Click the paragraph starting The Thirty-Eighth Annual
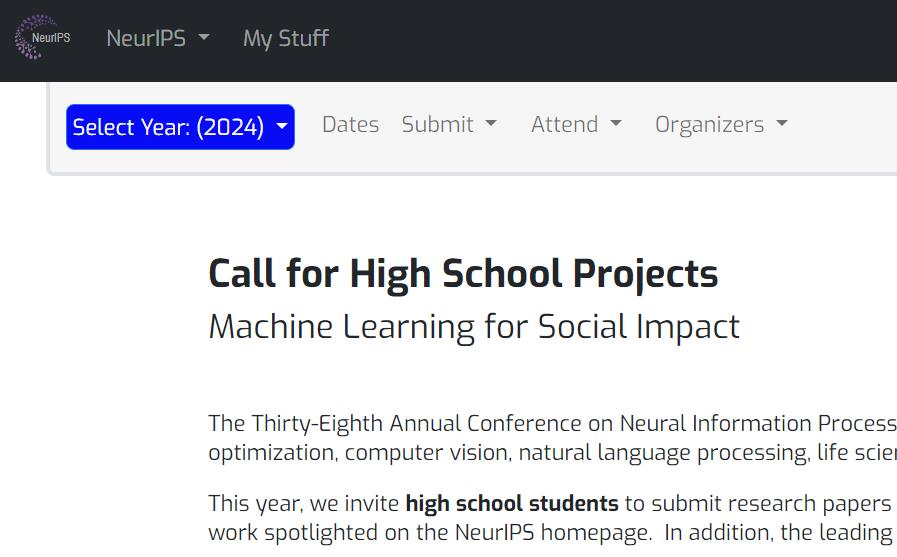Image resolution: width=897 pixels, height=557 pixels. coord(552,424)
